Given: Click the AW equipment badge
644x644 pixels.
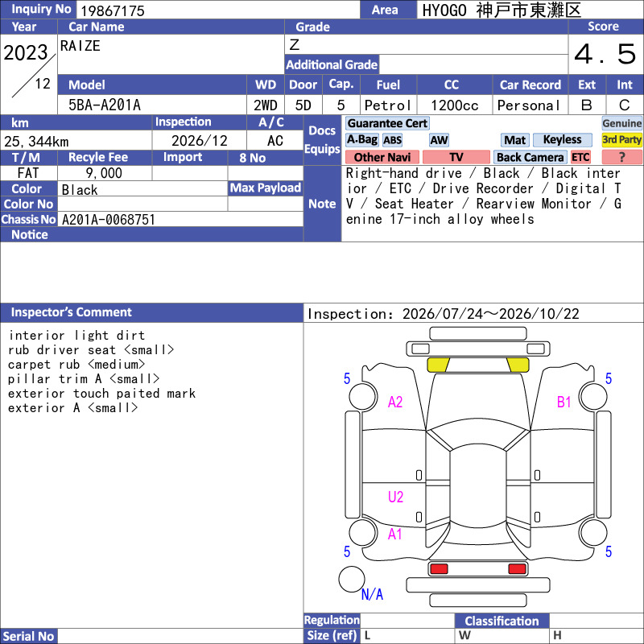Looking at the screenshot, I should pos(439,140).
